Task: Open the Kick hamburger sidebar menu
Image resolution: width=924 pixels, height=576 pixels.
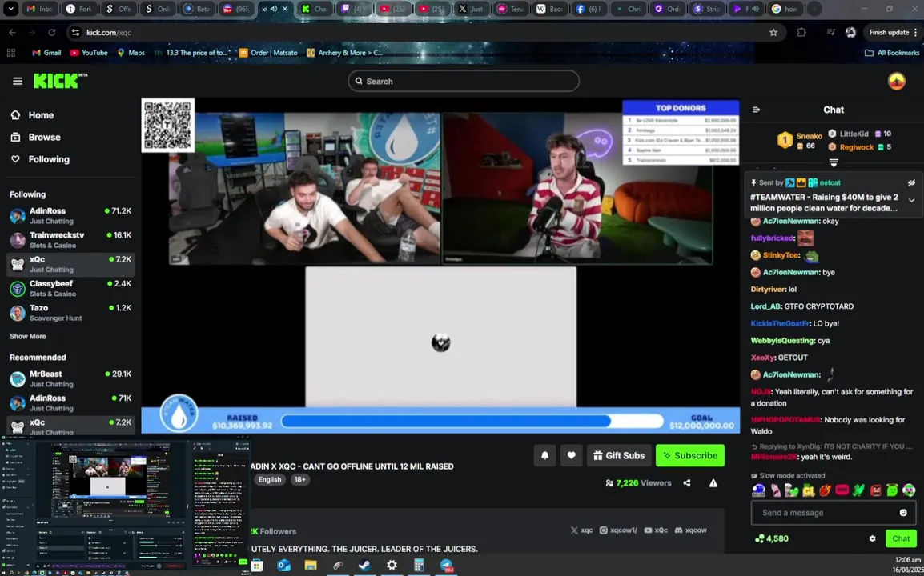Action: (18, 82)
